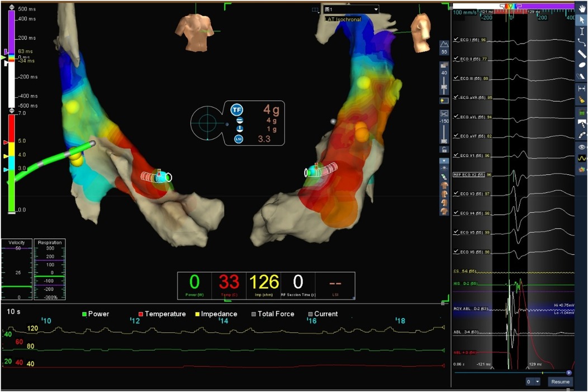Select the arrow pointer tool
Image resolution: width=588 pixels, height=392 pixels.
point(582,20)
